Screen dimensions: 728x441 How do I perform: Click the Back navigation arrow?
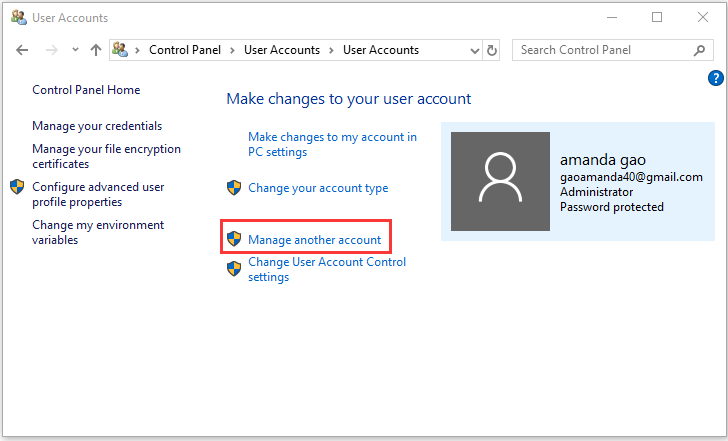23,50
